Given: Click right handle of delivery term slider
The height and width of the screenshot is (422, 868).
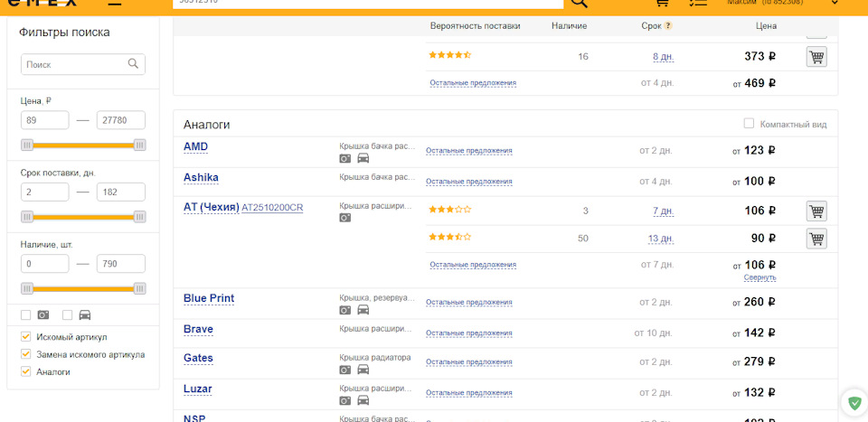Looking at the screenshot, I should [139, 217].
